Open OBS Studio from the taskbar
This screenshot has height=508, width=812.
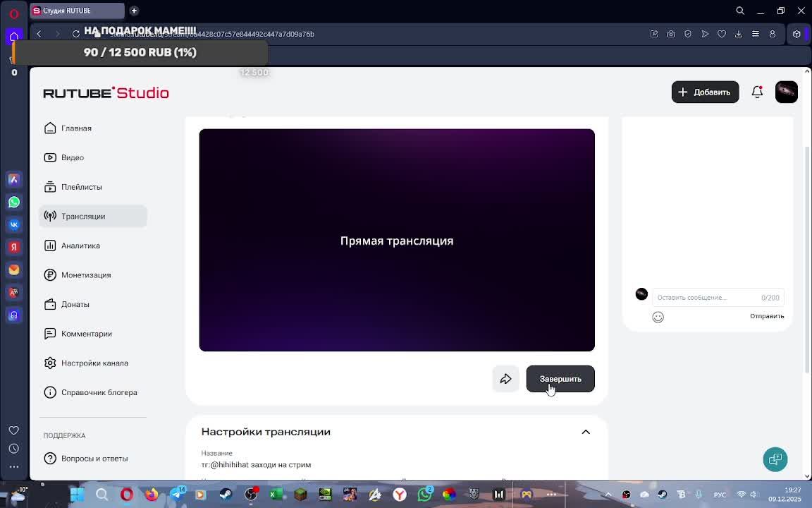[251, 495]
